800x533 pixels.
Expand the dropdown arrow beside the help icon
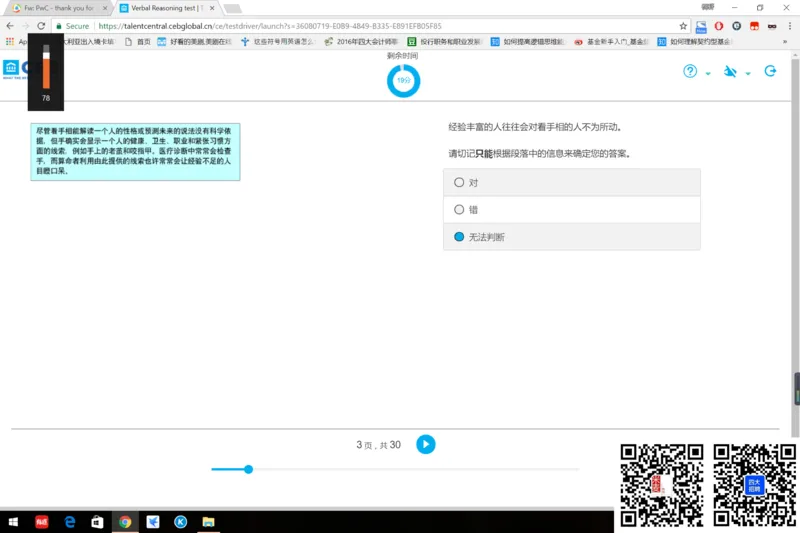(708, 74)
